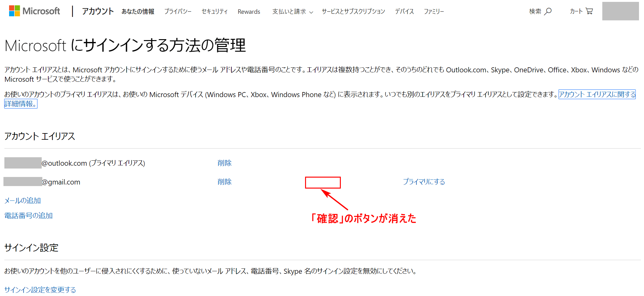Select the Rewards menu item

(249, 12)
